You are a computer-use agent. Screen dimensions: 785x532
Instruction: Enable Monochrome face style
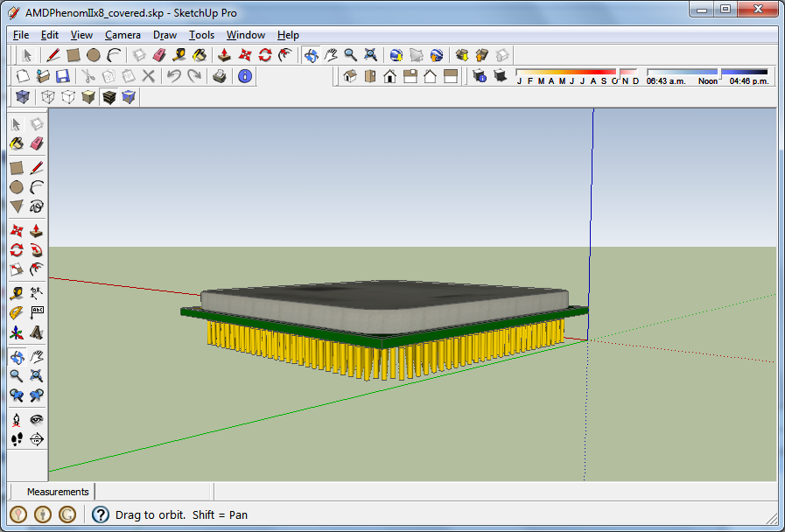point(129,96)
